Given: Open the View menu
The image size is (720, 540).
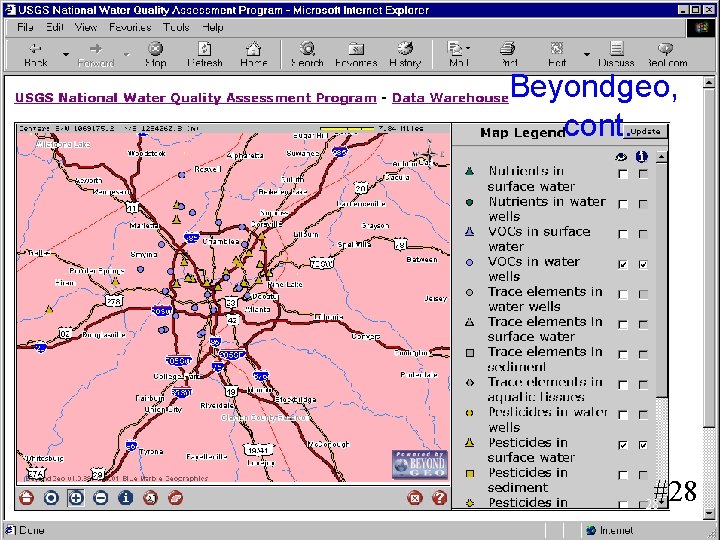Looking at the screenshot, I should [85, 28].
